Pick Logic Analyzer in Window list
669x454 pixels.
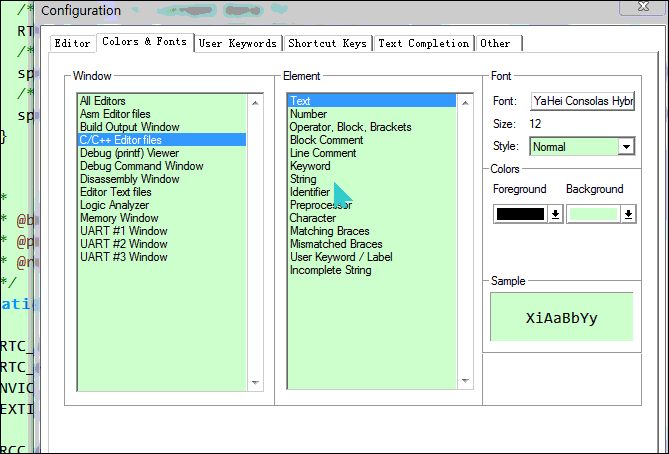162,205
